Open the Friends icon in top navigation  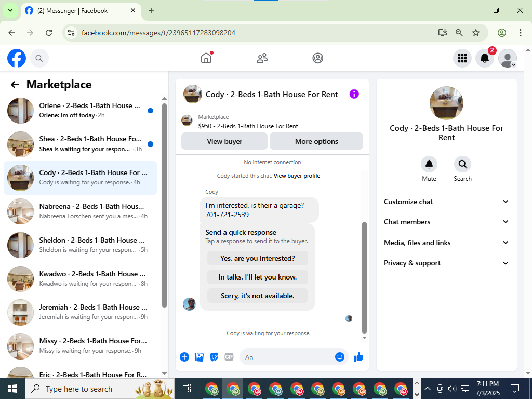[x=262, y=58]
